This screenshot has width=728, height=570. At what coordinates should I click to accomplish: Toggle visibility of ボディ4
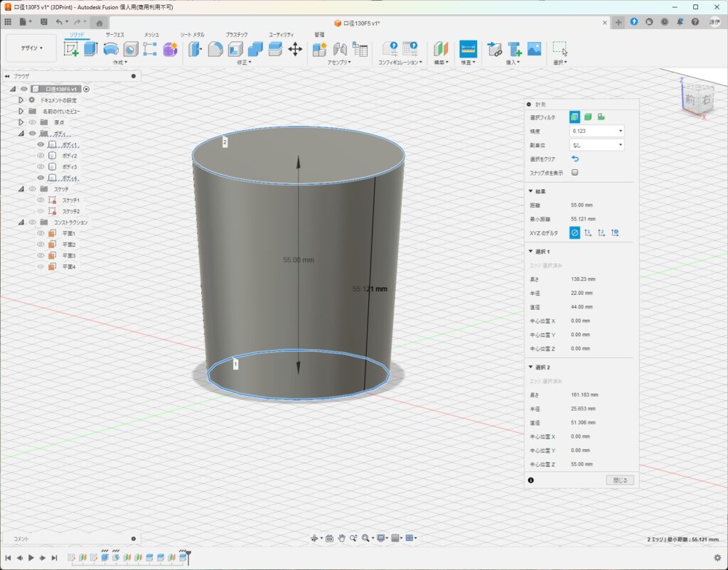[x=41, y=178]
